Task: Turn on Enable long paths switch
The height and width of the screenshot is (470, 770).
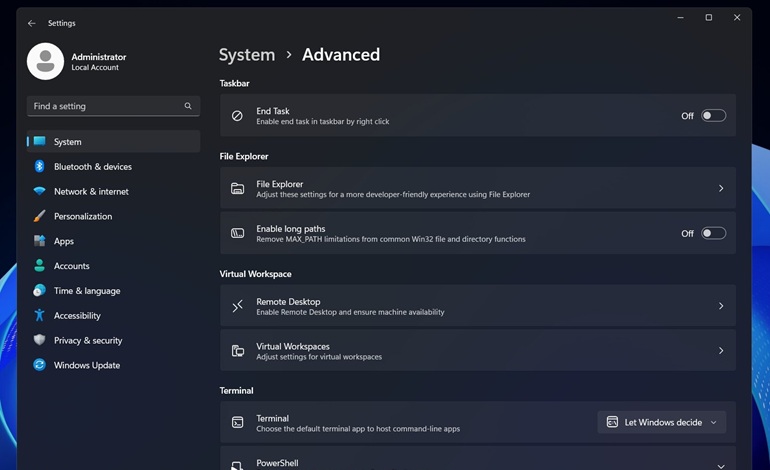Action: [713, 233]
